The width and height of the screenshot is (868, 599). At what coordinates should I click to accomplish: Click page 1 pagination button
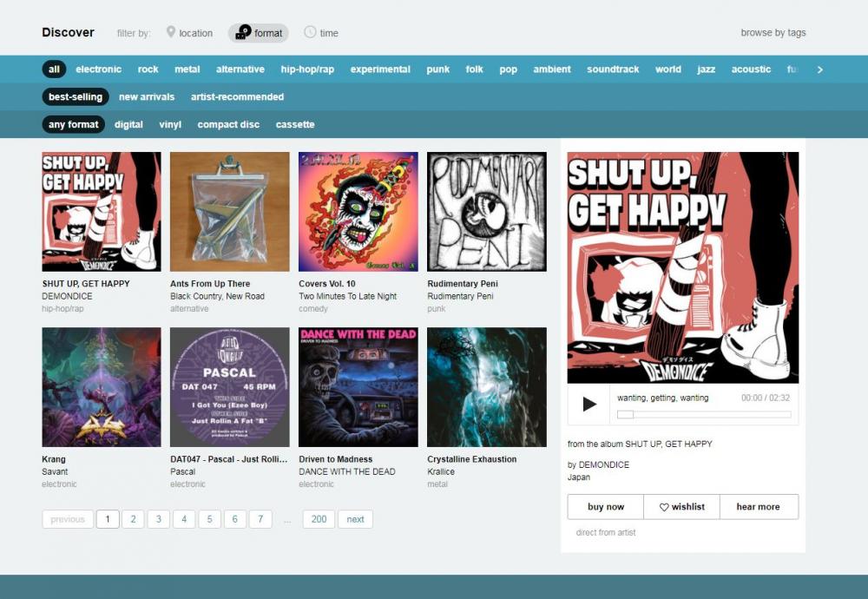point(108,519)
